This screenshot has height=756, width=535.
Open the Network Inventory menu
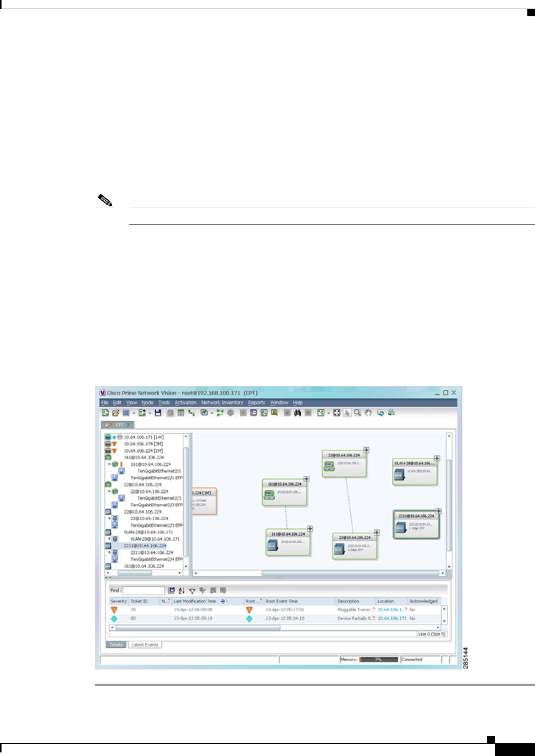(x=222, y=403)
